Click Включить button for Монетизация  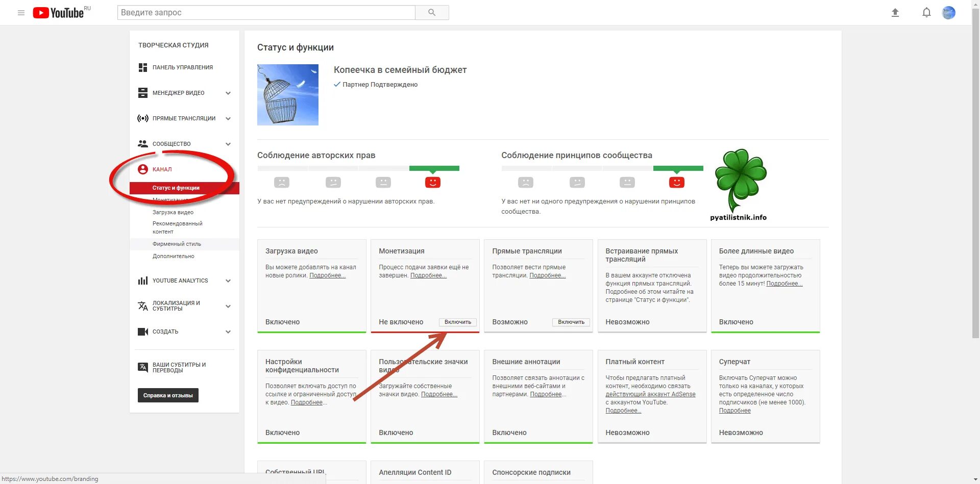pyautogui.click(x=458, y=322)
